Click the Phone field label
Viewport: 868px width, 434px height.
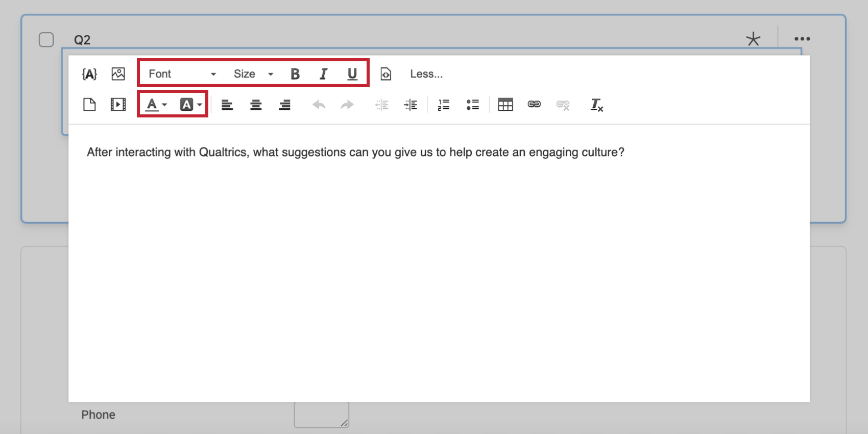(98, 415)
